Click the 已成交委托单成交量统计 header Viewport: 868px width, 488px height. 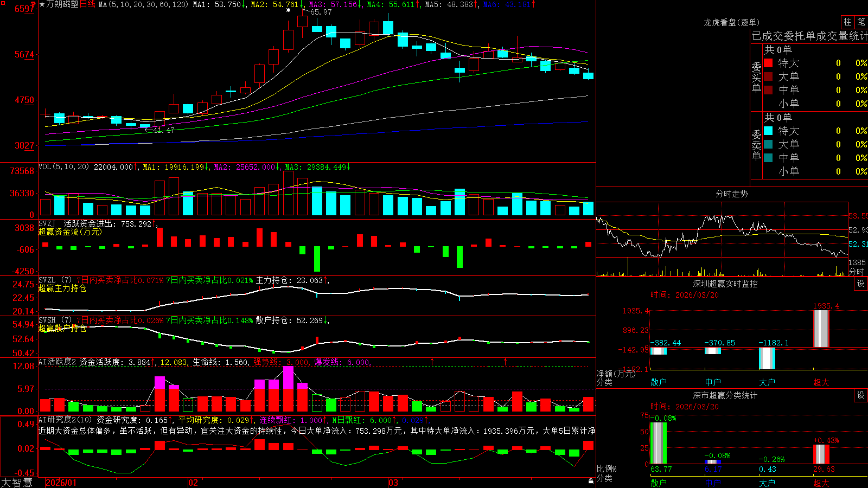click(809, 36)
